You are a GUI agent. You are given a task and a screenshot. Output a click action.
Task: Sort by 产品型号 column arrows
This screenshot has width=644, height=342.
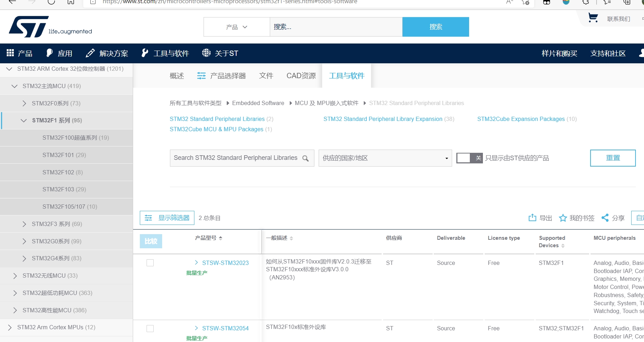pos(221,238)
